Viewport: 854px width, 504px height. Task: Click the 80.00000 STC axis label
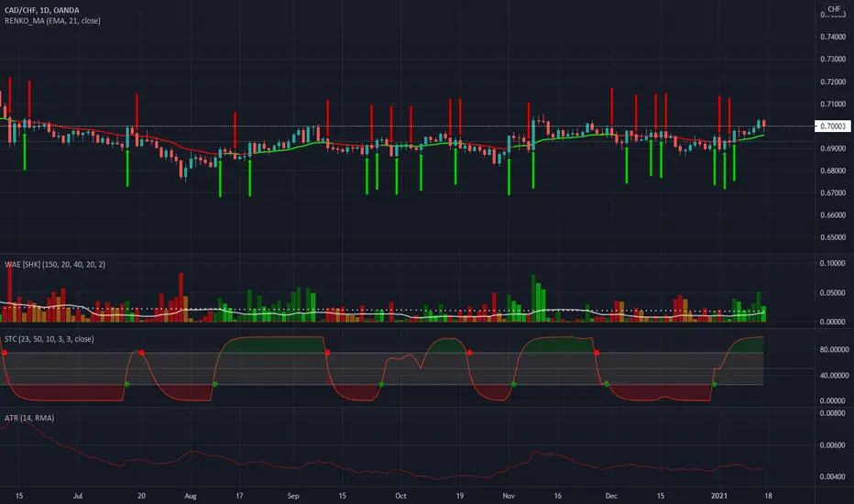tap(834, 350)
